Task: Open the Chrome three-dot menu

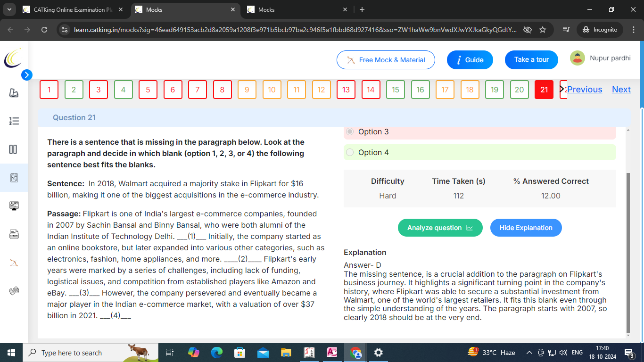Action: click(x=633, y=30)
